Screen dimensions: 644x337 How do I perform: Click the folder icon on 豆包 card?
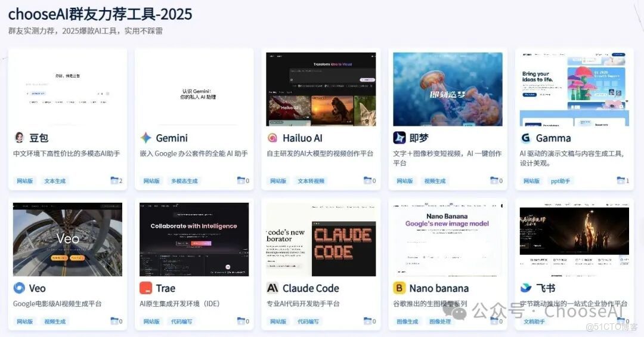[x=114, y=180]
